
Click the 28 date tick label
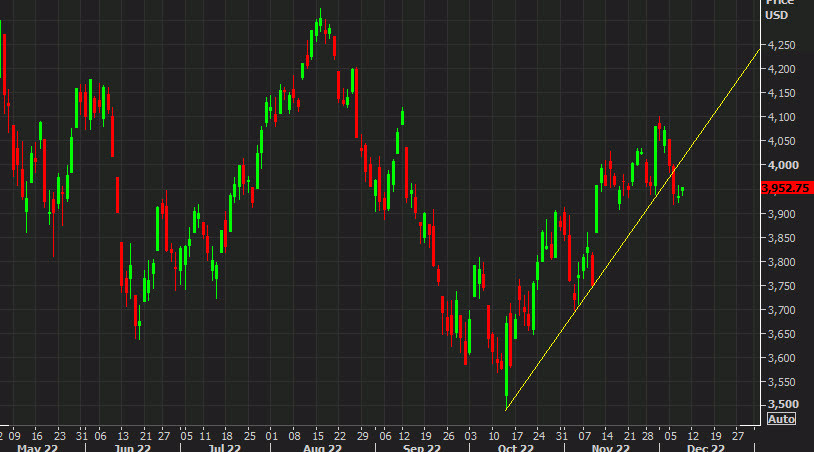click(x=647, y=436)
